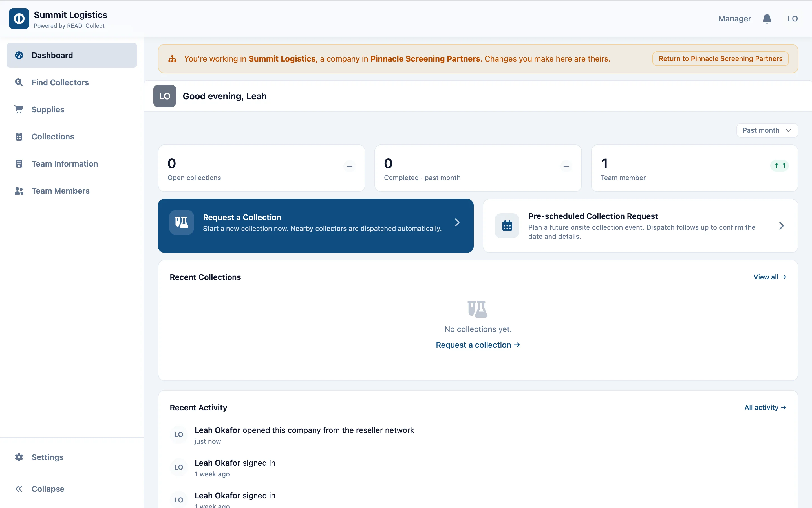Image resolution: width=812 pixels, height=508 pixels.
Task: Click the Team Members people icon
Action: 19,191
